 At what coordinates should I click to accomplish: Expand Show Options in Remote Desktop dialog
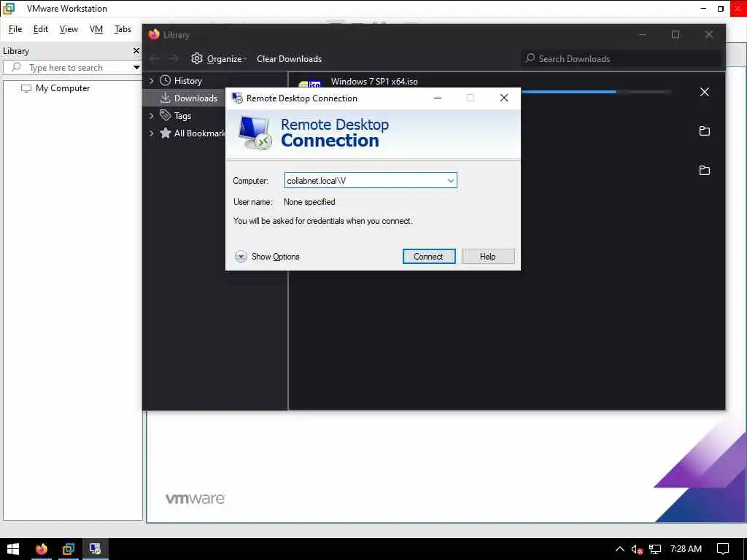tap(267, 256)
